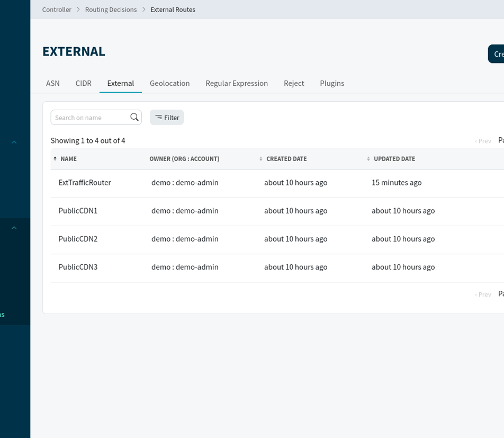Click the top Prev pagination link
The width and height of the screenshot is (504, 438).
point(483,141)
